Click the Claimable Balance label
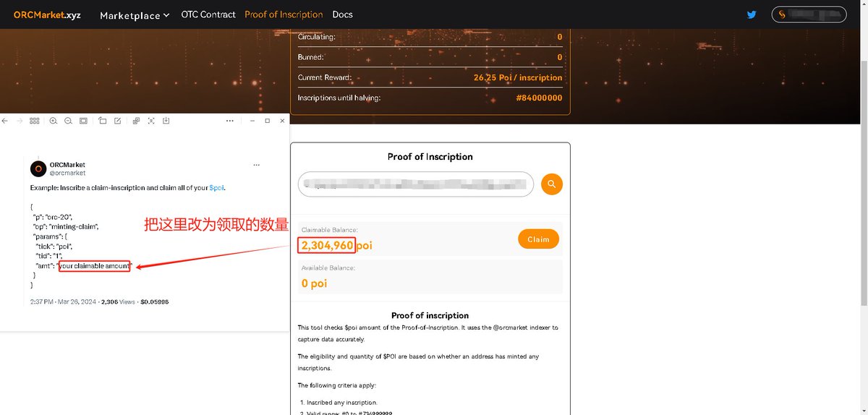Viewport: 868px width, 415px height. [x=330, y=230]
